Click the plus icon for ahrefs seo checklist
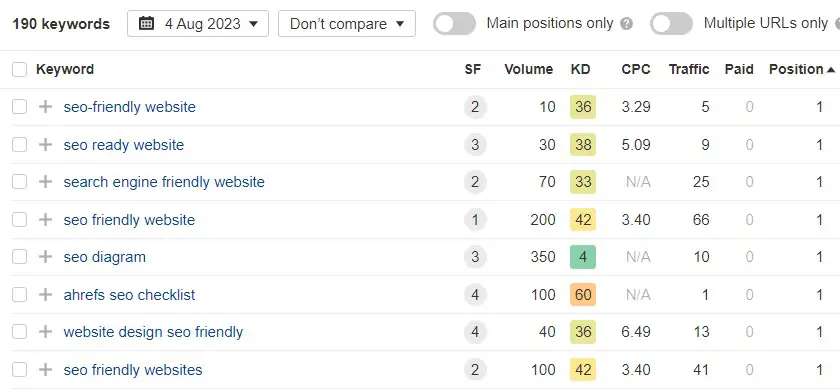This screenshot has width=840, height=389. tap(46, 295)
